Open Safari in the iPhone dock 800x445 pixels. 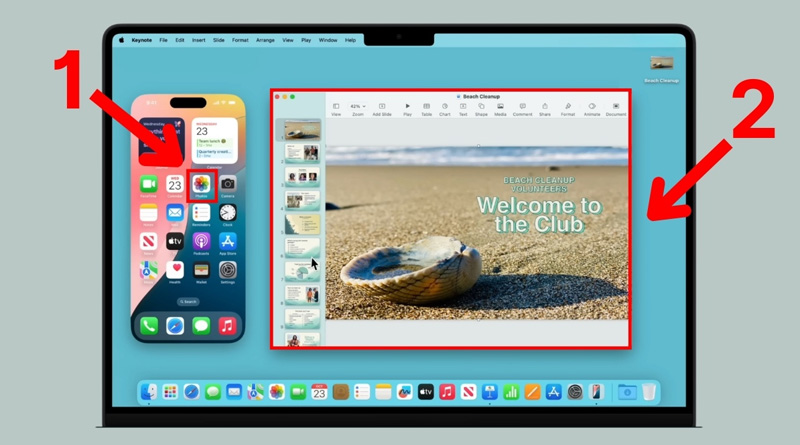(175, 326)
